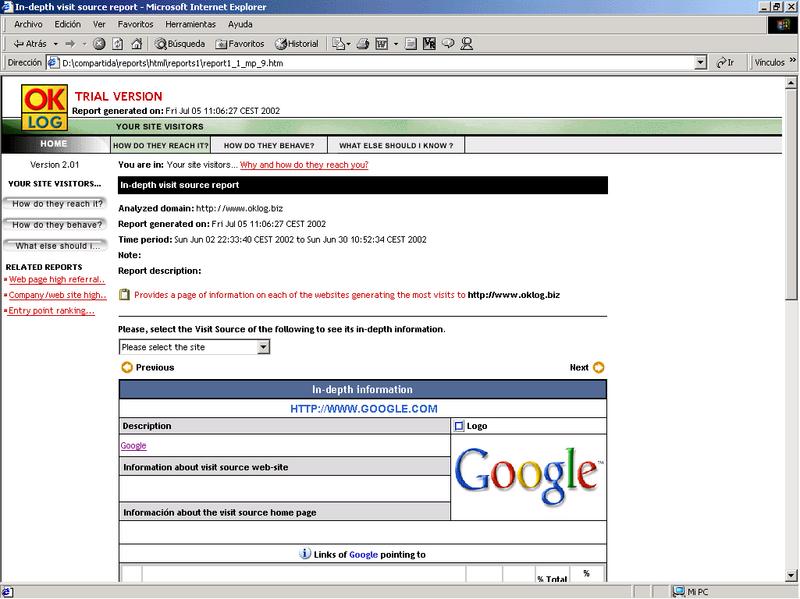The image size is (800, 599).
Task: Click the 'TRIAL VERSION' heading text
Action: click(x=118, y=96)
